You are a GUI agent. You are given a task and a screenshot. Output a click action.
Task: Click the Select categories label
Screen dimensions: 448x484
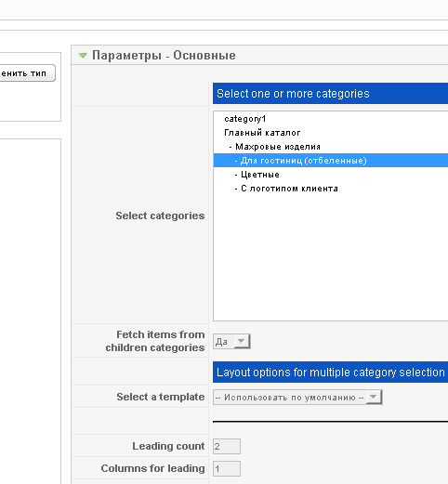160,216
